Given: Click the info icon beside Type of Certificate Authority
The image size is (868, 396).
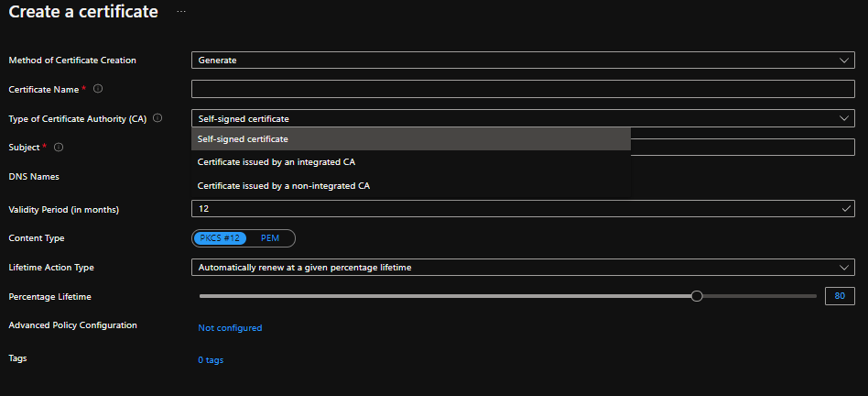Looking at the screenshot, I should pyautogui.click(x=157, y=118).
